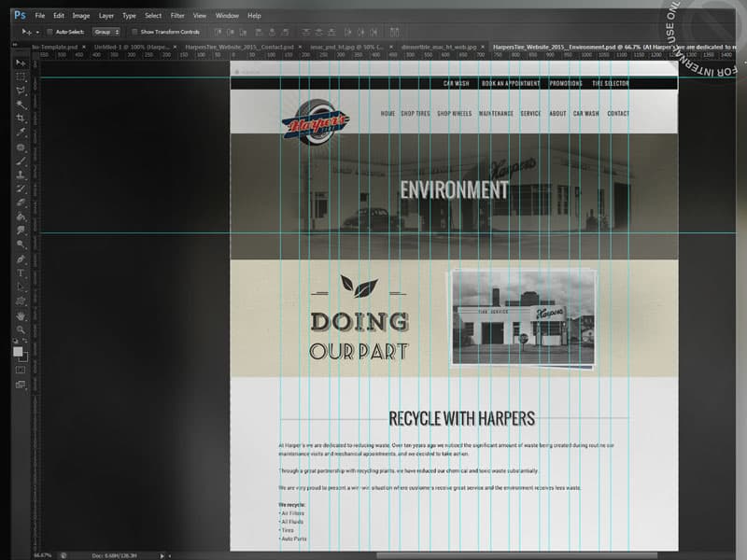This screenshot has width=747, height=560.
Task: Click the Align Bottom Edges icon
Action: pos(244,32)
